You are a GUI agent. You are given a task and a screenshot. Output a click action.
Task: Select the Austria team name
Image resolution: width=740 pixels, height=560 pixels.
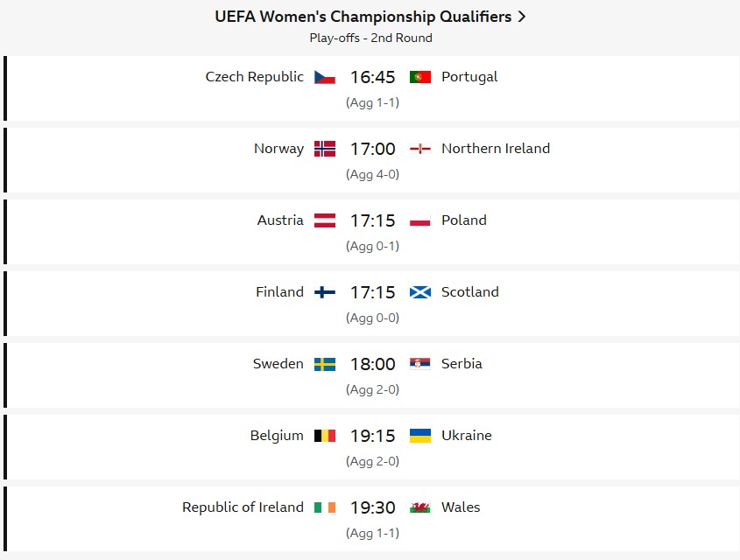click(280, 220)
